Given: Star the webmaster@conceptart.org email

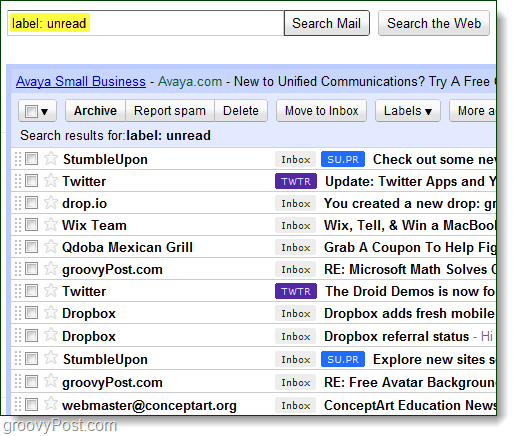Looking at the screenshot, I should [x=51, y=404].
